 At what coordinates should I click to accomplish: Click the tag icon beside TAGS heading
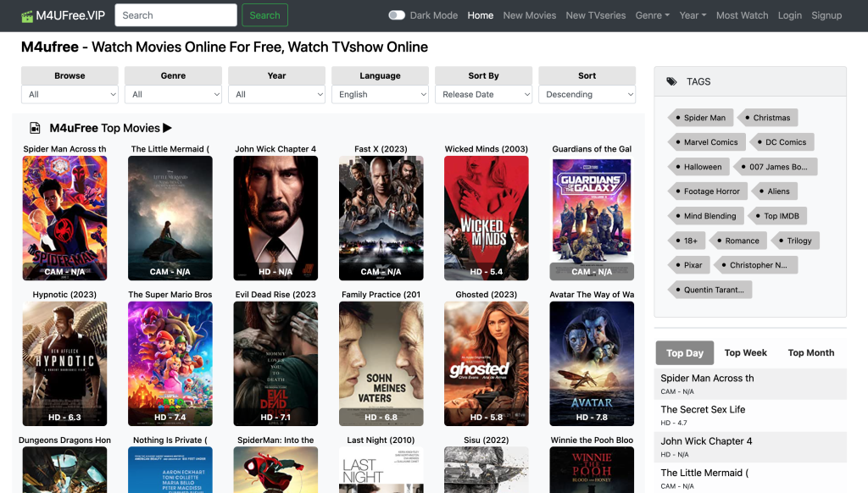pyautogui.click(x=672, y=82)
